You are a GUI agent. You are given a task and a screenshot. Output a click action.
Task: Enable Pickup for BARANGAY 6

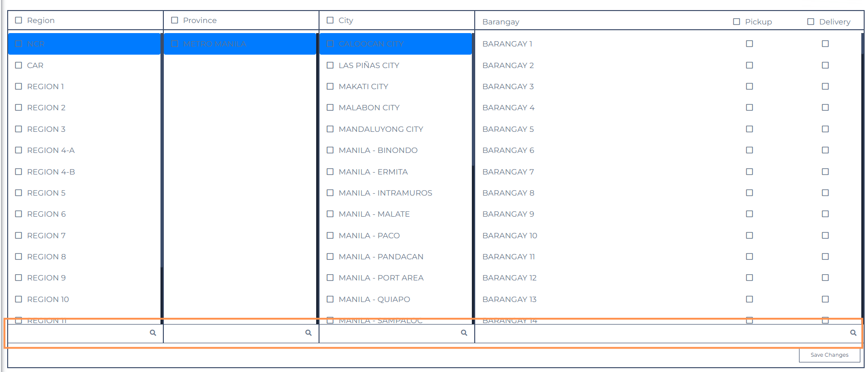point(750,150)
